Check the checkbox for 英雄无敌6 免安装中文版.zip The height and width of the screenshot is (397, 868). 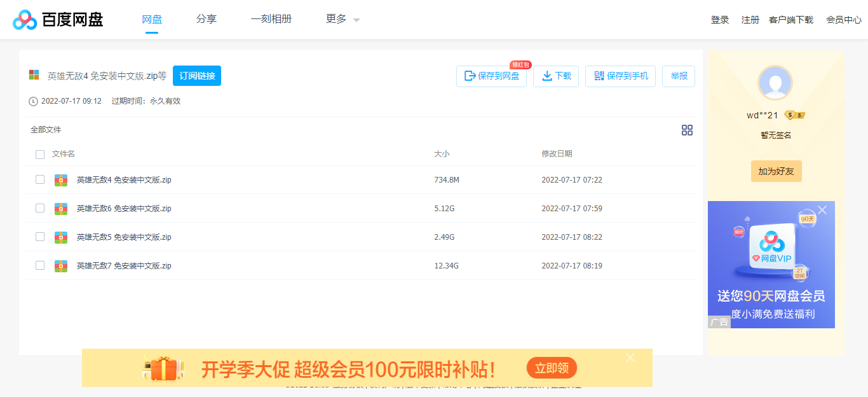coord(40,208)
